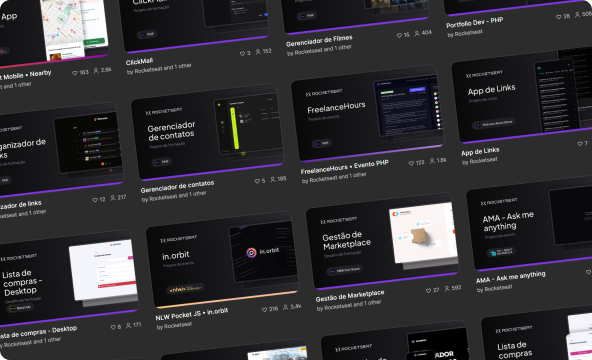Image resolution: width=592 pixels, height=360 pixels.
Task: Click users icon on Lista de compras - Desktop
Action: (x=129, y=325)
